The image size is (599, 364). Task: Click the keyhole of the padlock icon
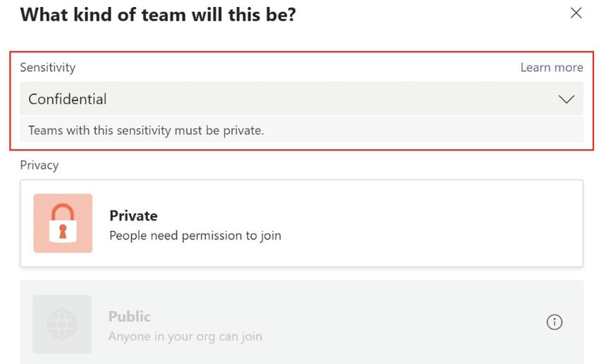[x=63, y=231]
